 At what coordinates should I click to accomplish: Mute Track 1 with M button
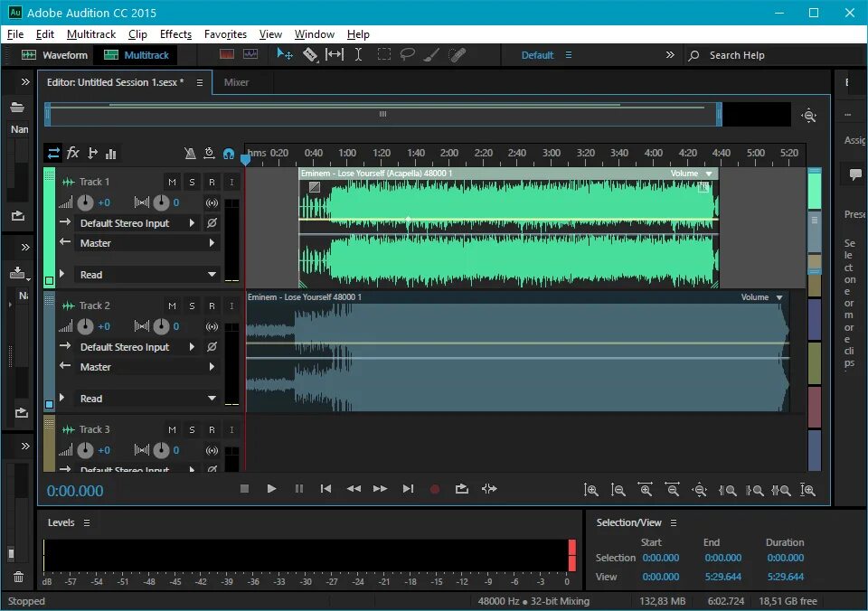pyautogui.click(x=172, y=182)
